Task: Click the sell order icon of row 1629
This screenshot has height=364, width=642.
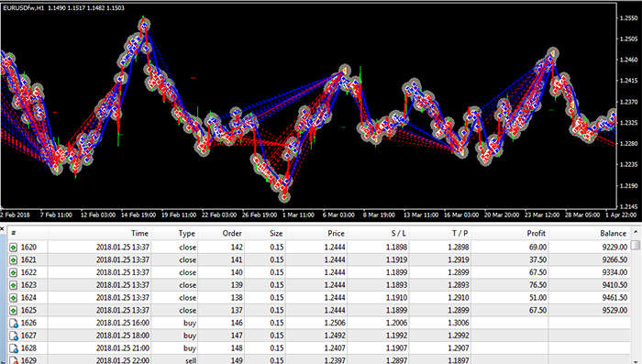Action: pos(14,360)
